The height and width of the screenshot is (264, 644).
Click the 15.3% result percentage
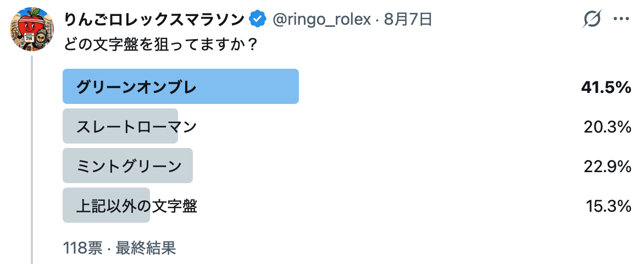click(x=608, y=206)
